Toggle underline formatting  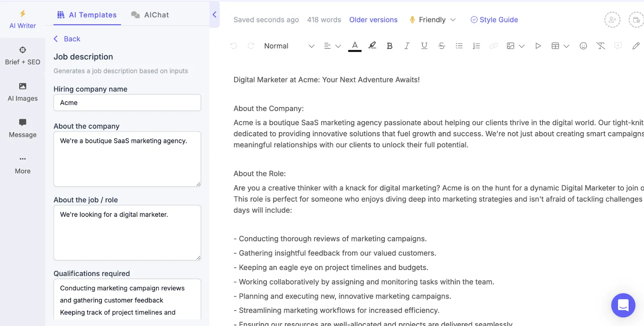424,46
